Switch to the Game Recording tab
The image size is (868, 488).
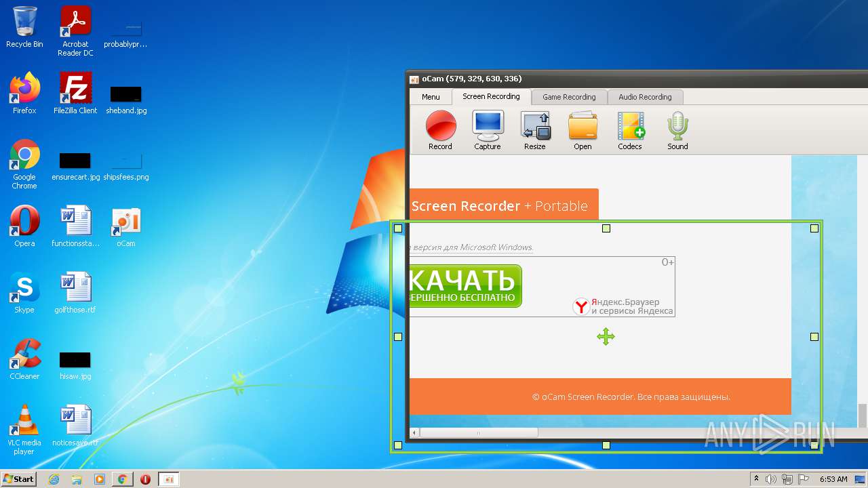pyautogui.click(x=569, y=97)
